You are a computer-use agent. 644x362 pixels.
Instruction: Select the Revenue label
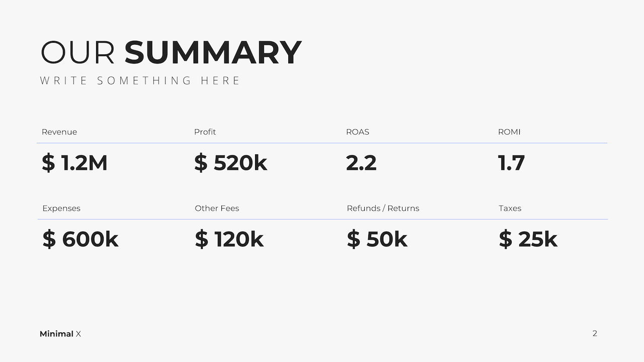59,132
